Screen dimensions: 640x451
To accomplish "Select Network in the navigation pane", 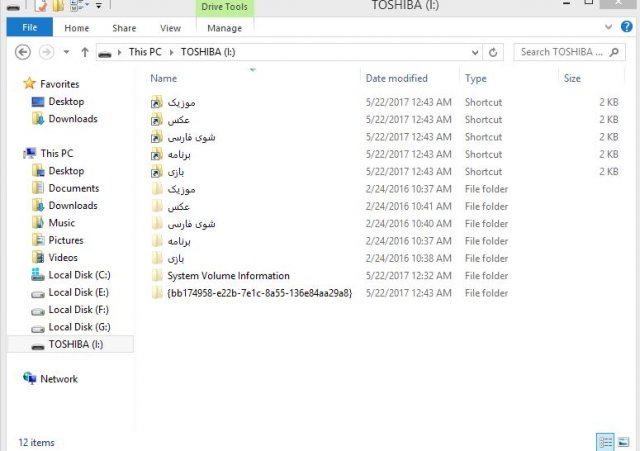I will pos(59,379).
